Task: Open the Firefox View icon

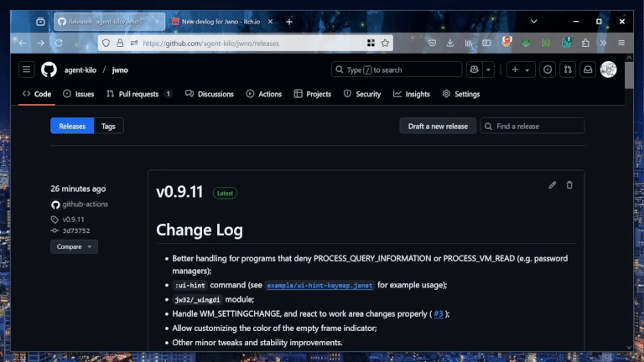Action: pyautogui.click(x=40, y=22)
